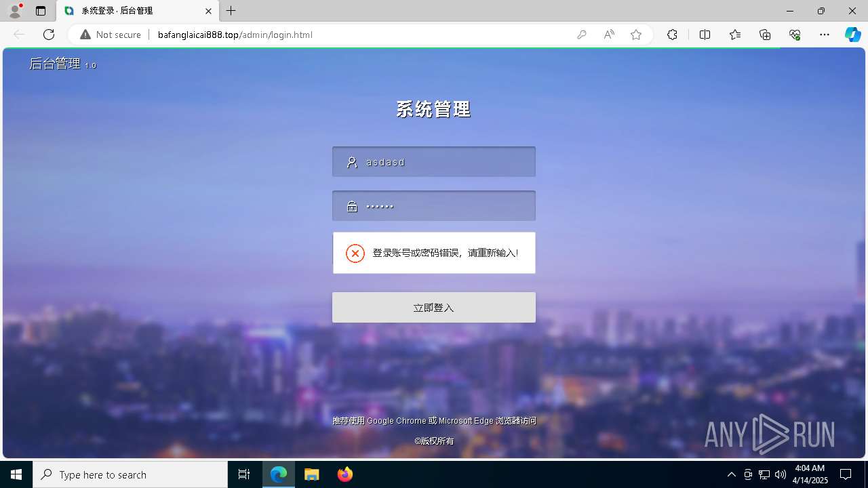The image size is (868, 488).
Task: Click the password input field
Action: click(434, 206)
